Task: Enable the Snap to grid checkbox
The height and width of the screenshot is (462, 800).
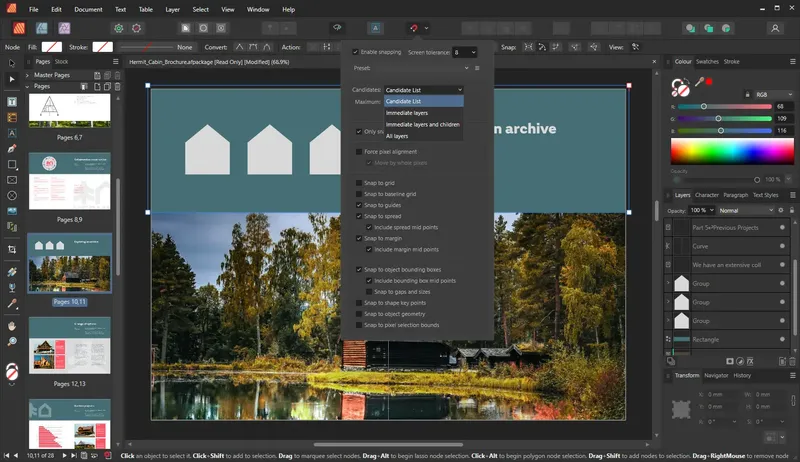Action: pyautogui.click(x=358, y=183)
